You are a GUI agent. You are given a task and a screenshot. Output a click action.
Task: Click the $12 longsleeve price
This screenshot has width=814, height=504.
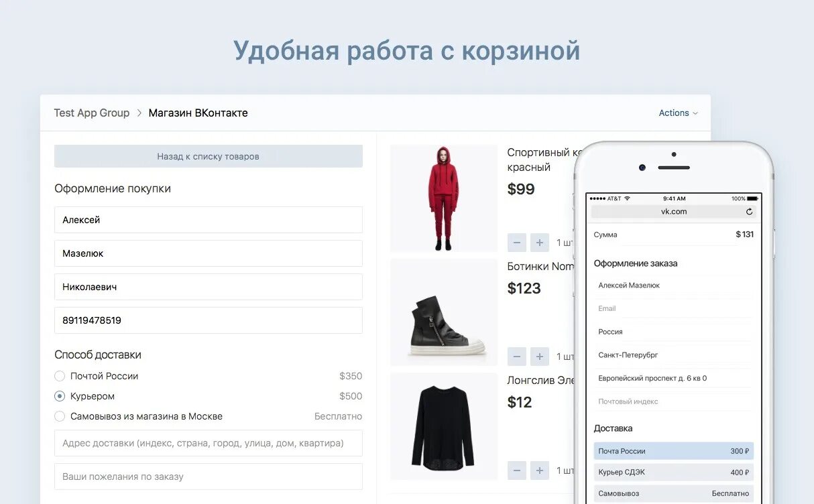click(520, 402)
